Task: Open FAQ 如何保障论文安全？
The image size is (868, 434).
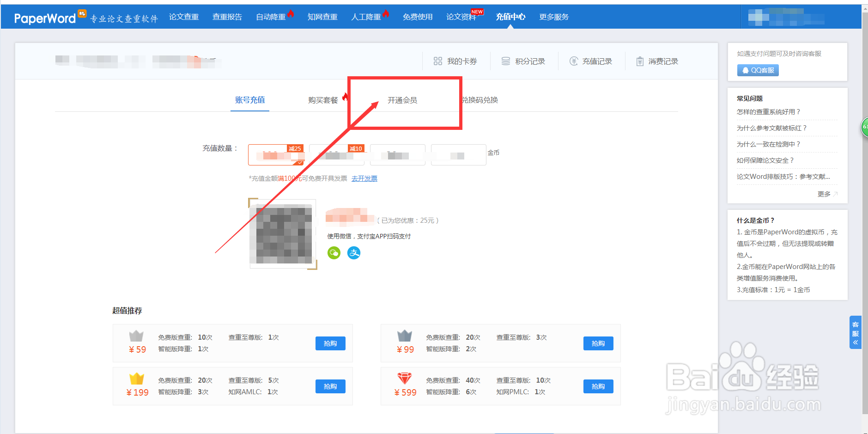Action: pos(765,160)
